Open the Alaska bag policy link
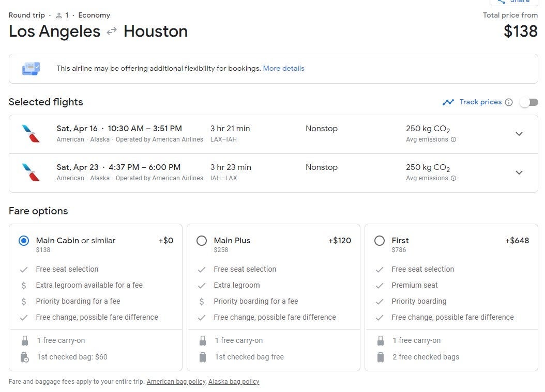The image size is (545, 392). [234, 382]
